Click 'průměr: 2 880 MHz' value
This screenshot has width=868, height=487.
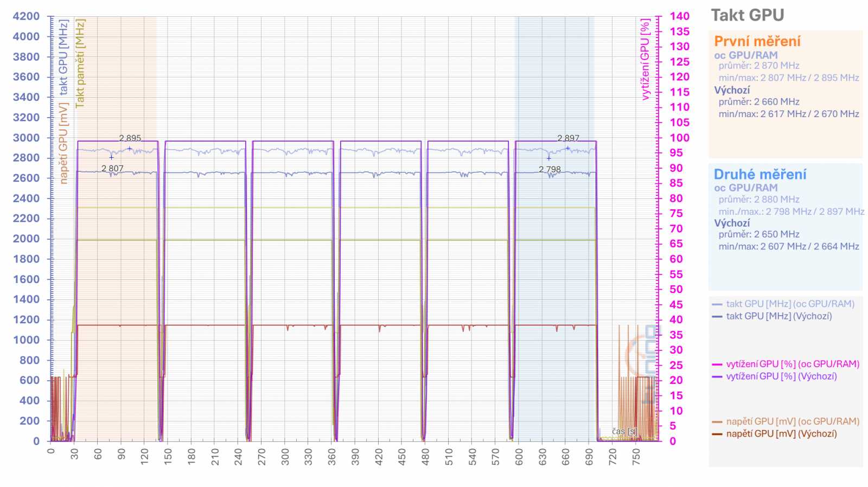click(x=759, y=200)
